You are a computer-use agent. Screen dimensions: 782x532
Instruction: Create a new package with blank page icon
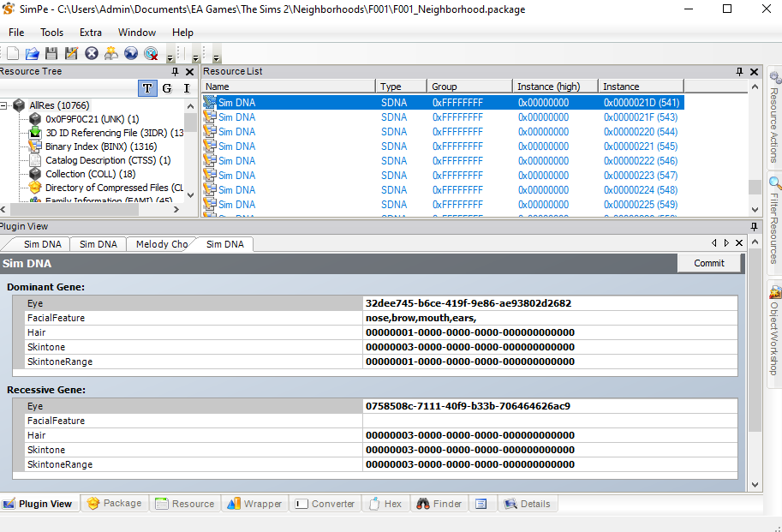coord(13,53)
